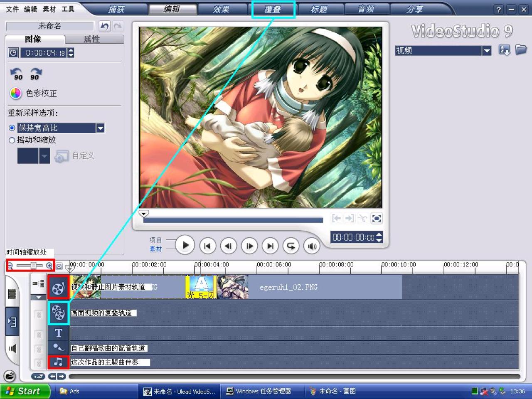
Task: Select the music track note icon
Action: click(58, 362)
